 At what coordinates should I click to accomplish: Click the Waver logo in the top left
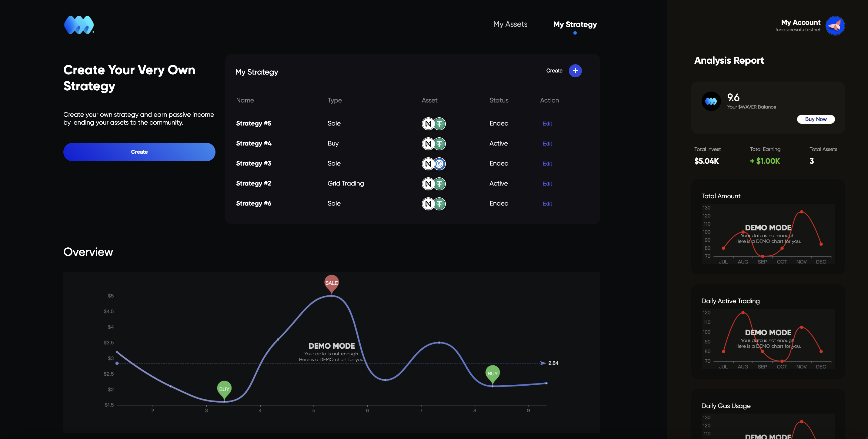tap(79, 25)
